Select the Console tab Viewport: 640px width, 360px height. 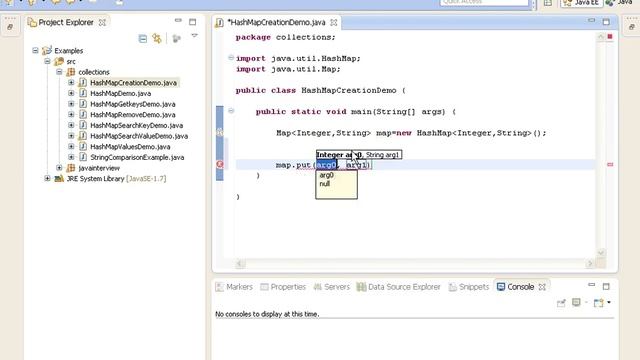pyautogui.click(x=516, y=287)
